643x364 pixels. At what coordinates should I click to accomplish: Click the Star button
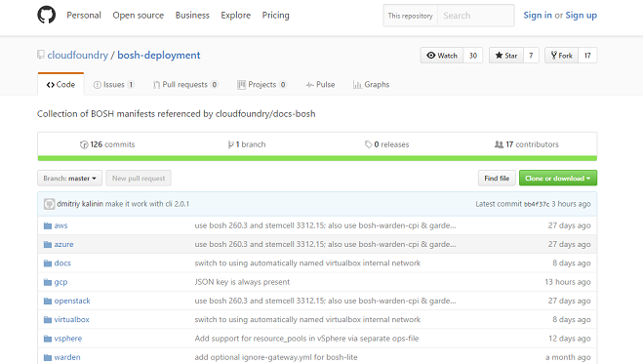pyautogui.click(x=506, y=56)
